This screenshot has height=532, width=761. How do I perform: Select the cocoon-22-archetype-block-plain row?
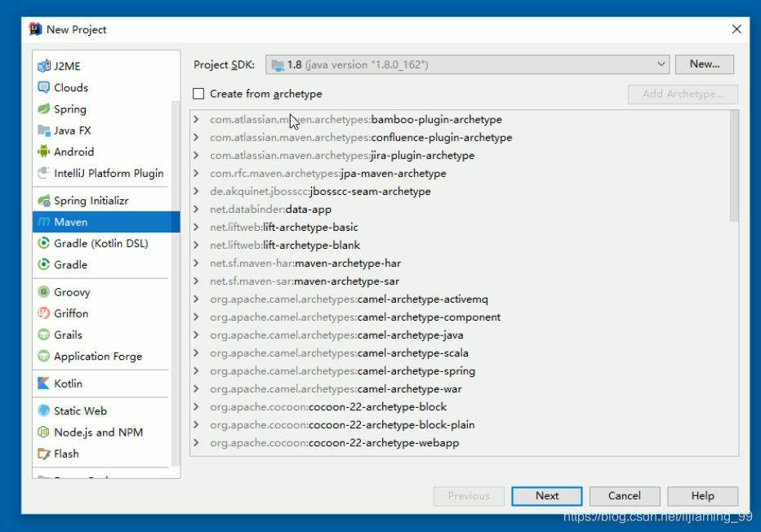pos(464,424)
